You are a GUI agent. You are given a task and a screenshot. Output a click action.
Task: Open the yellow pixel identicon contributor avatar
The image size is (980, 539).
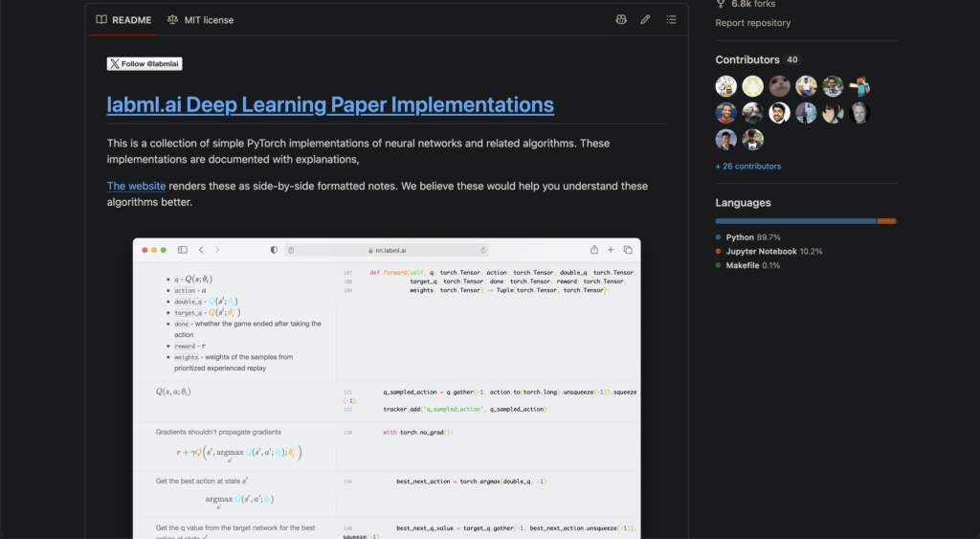tap(752, 85)
